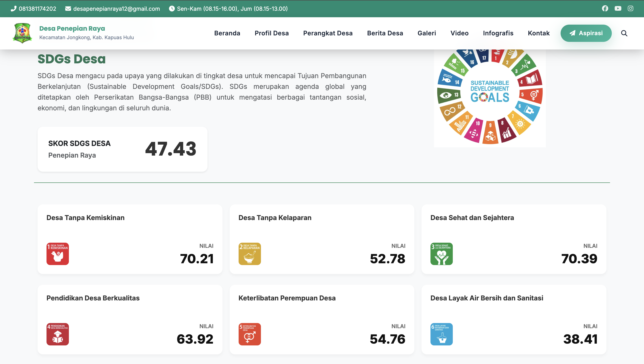Open the Video menu item
Image resolution: width=644 pixels, height=364 pixels.
(459, 33)
